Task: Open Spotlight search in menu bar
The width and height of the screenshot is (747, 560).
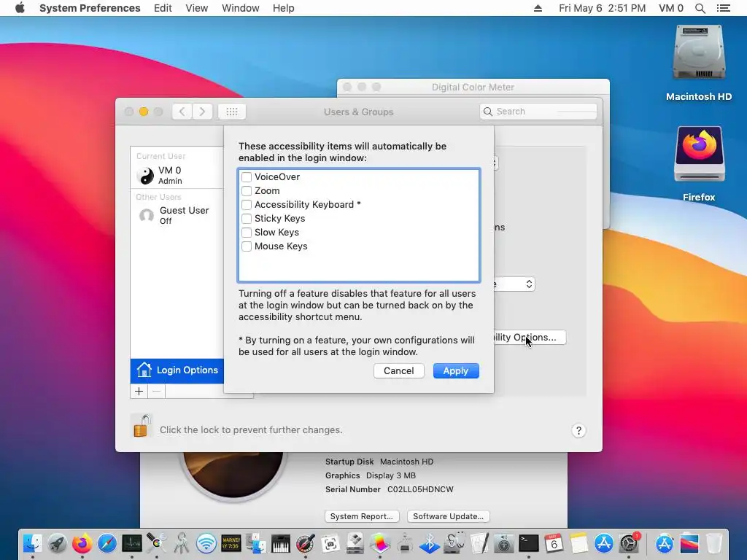Action: point(700,8)
